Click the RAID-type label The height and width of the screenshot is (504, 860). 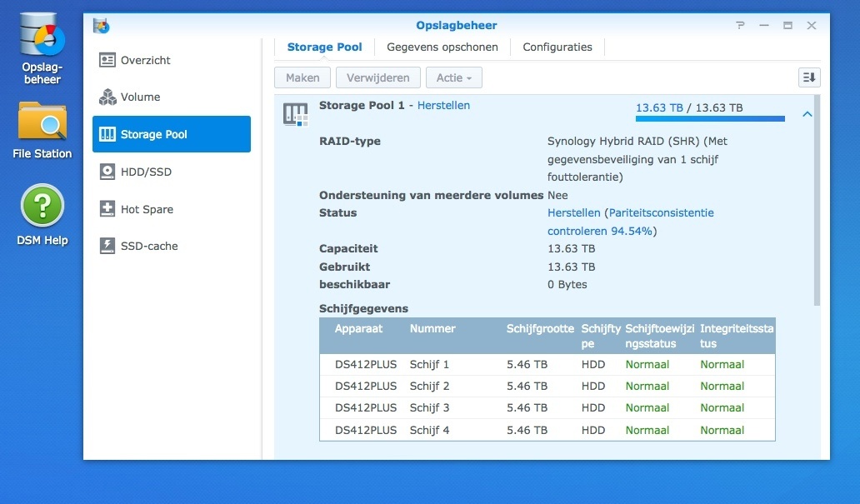tap(350, 141)
